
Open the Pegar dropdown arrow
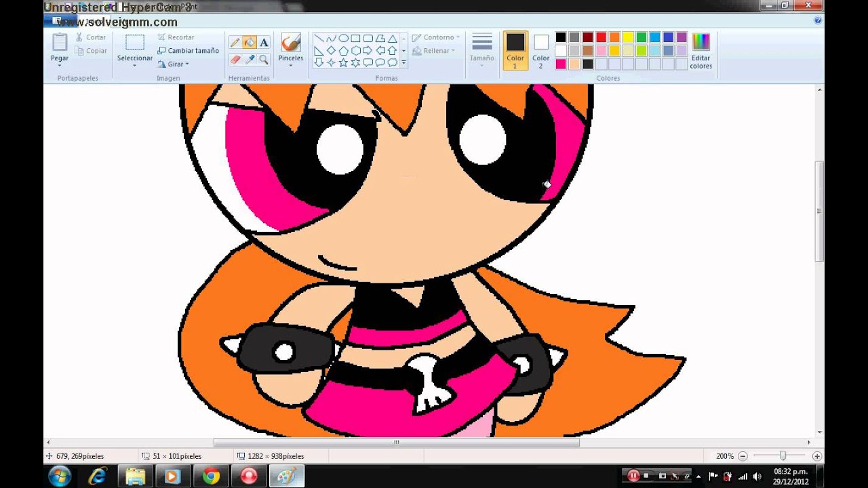coord(60,65)
